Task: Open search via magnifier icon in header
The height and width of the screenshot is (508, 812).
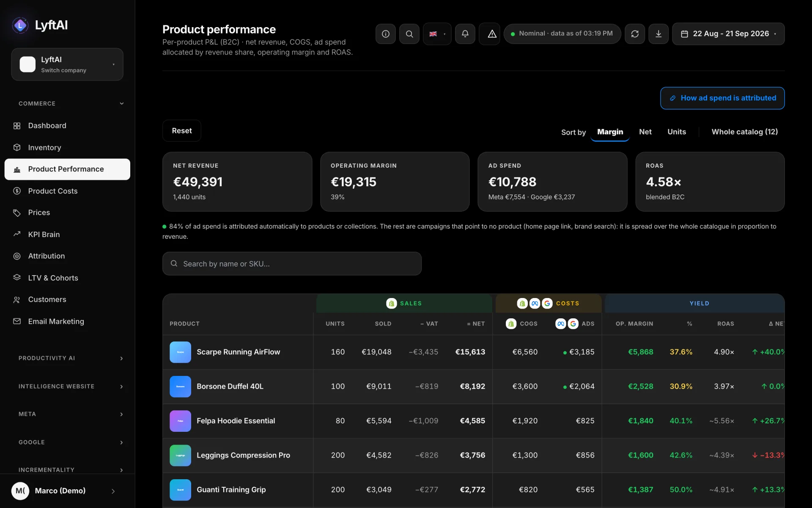Action: click(409, 34)
